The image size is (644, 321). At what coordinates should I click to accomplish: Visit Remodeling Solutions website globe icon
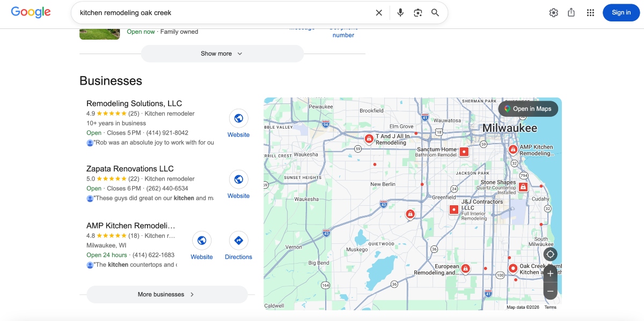pyautogui.click(x=239, y=118)
